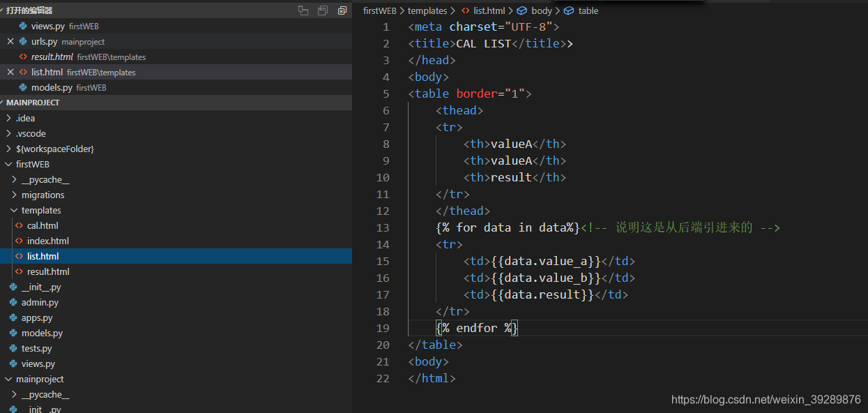Open models.py in firstWEB folder tree
This screenshot has height=413, width=868.
pyautogui.click(x=176, y=333)
